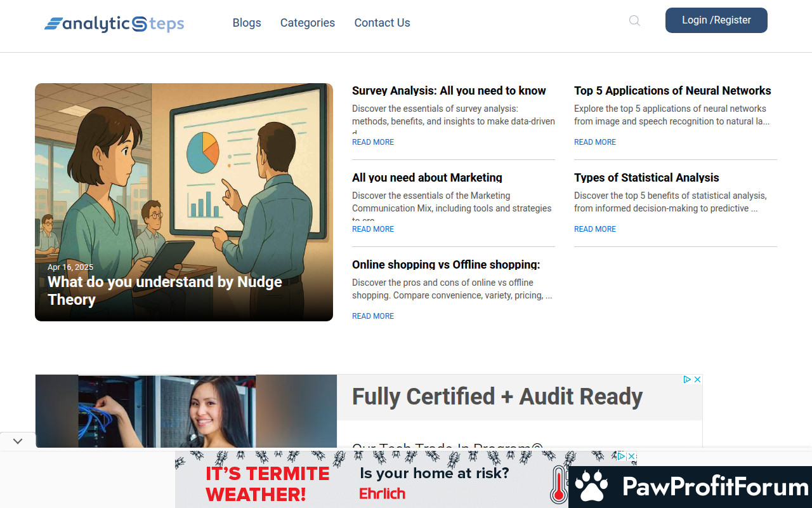Click the PawProfitForum paw logo
Image resolution: width=812 pixels, height=508 pixels.
pyautogui.click(x=591, y=487)
